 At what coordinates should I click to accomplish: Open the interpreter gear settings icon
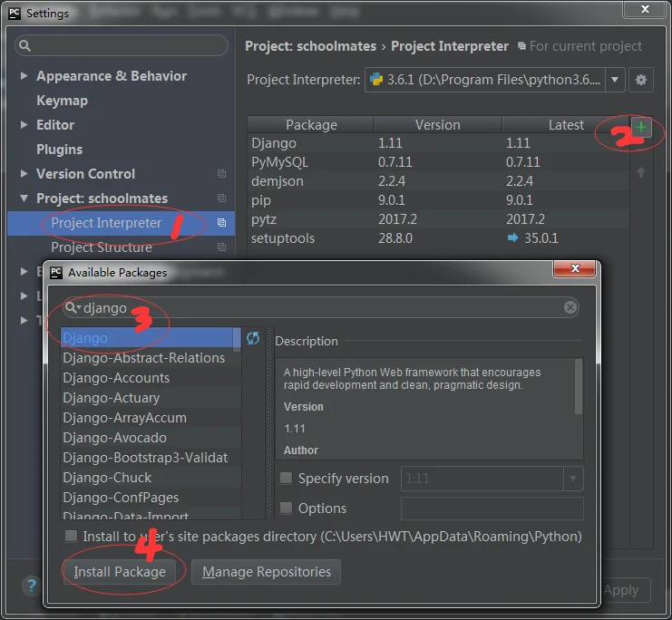[x=641, y=80]
